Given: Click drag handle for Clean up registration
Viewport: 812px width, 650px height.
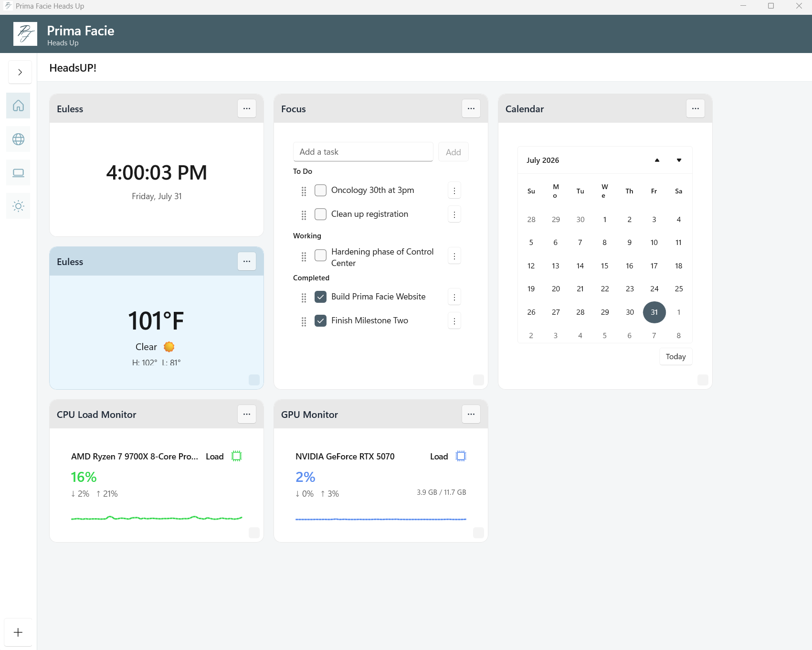Looking at the screenshot, I should (304, 215).
